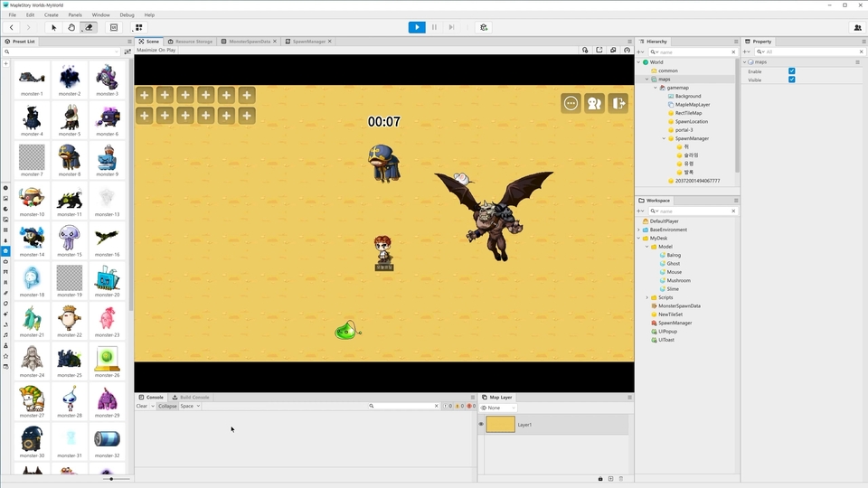Click the delete layer trash icon
868x488 pixels.
coord(621,479)
